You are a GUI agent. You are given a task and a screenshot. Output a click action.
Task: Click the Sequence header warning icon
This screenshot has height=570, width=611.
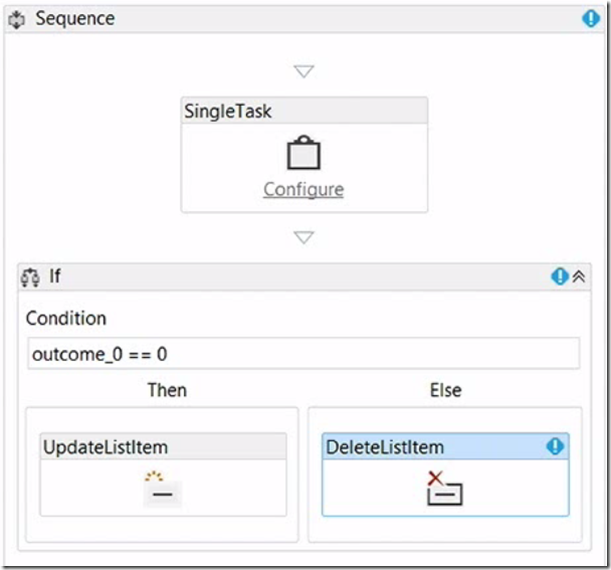coord(591,18)
